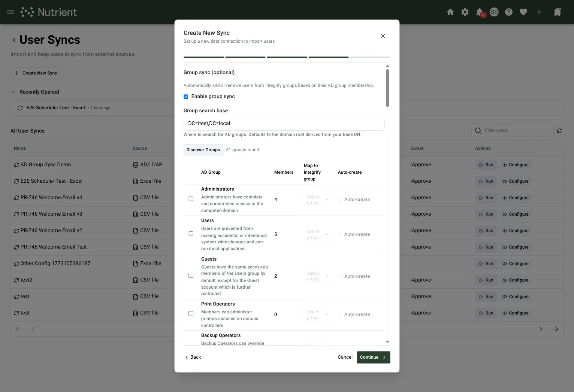The image size is (574, 392).
Task: Open the help question mark icon
Action: coord(509,12)
